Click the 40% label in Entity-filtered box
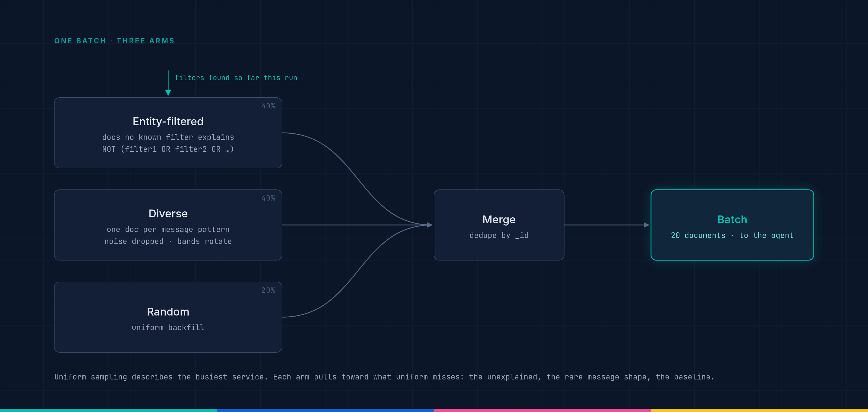This screenshot has width=868, height=412. (268, 106)
